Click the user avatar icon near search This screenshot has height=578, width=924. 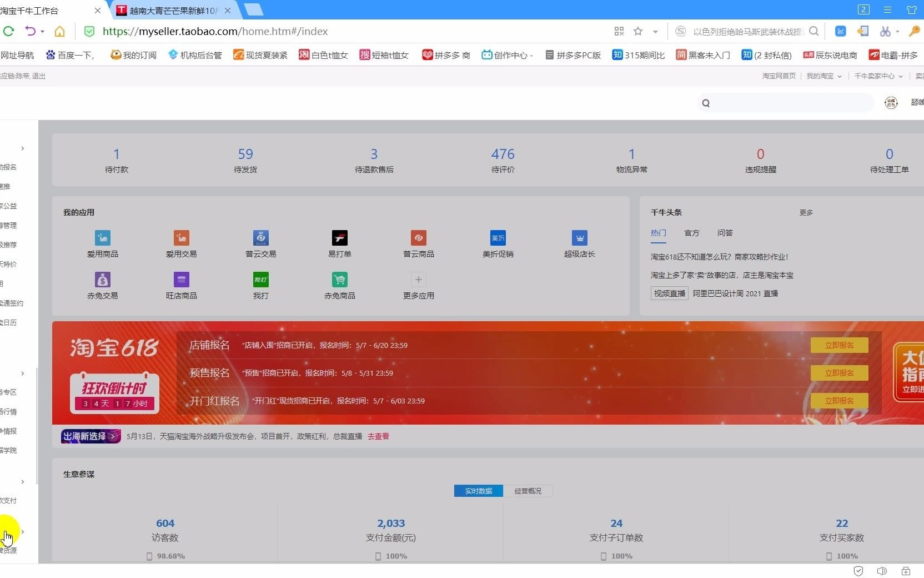891,103
